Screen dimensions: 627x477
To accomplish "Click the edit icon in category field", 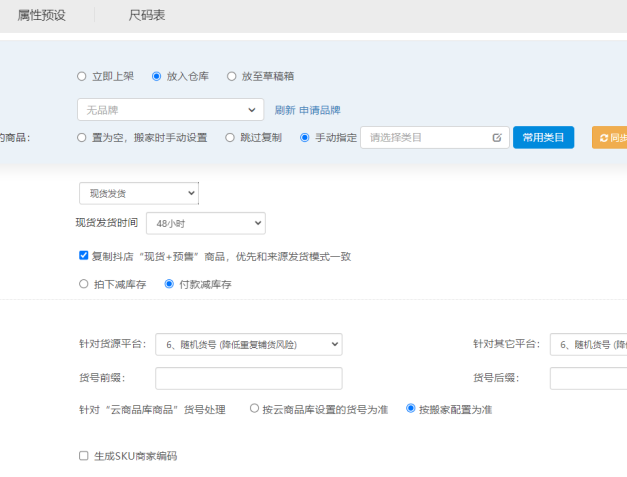I will pyautogui.click(x=497, y=138).
